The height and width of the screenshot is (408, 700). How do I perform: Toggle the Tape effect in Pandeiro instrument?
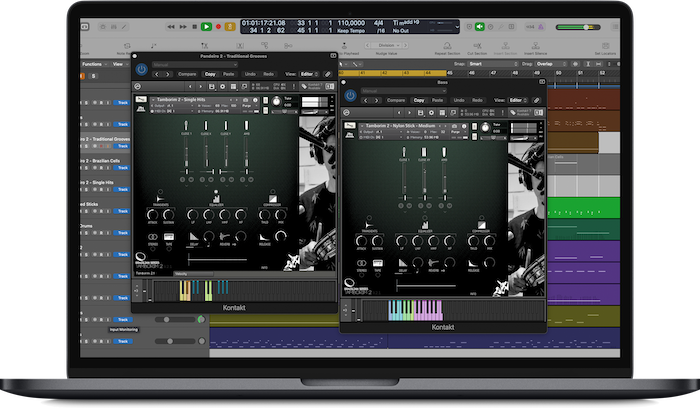click(169, 237)
